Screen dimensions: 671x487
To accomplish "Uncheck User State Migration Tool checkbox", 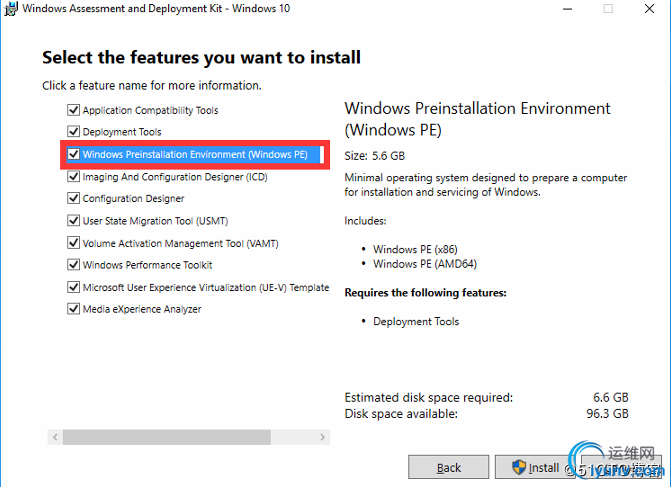I will [73, 221].
